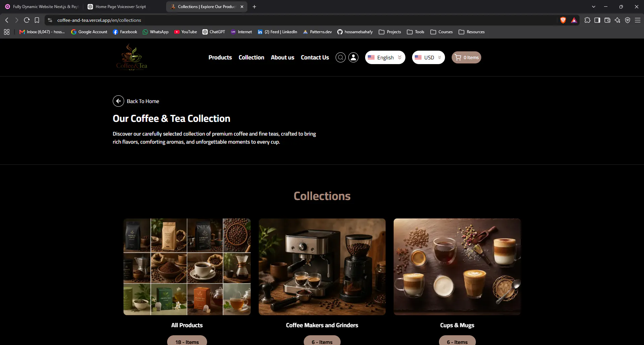644x345 pixels.
Task: Click the Back To Home arrow icon
Action: point(118,101)
